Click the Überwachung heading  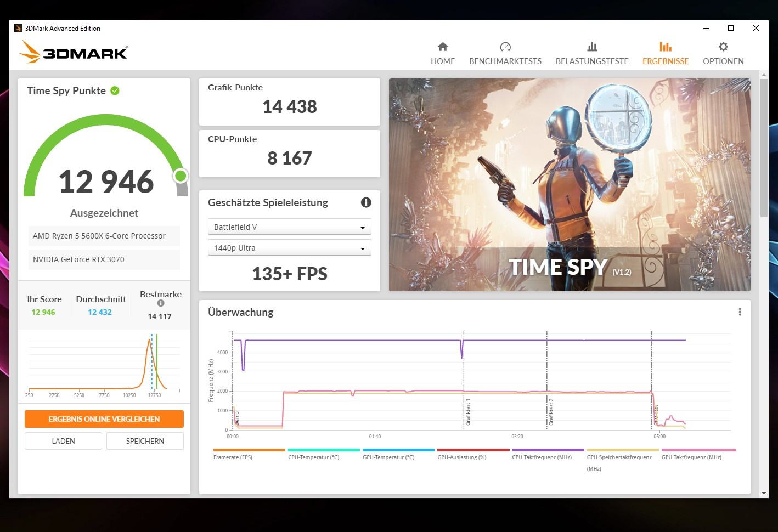point(240,312)
